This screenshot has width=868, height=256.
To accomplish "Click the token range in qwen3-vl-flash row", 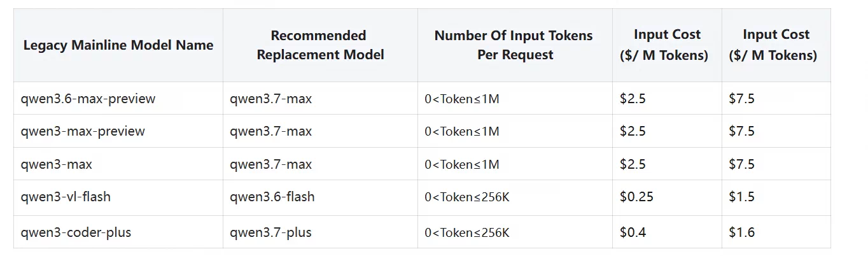I will point(467,197).
